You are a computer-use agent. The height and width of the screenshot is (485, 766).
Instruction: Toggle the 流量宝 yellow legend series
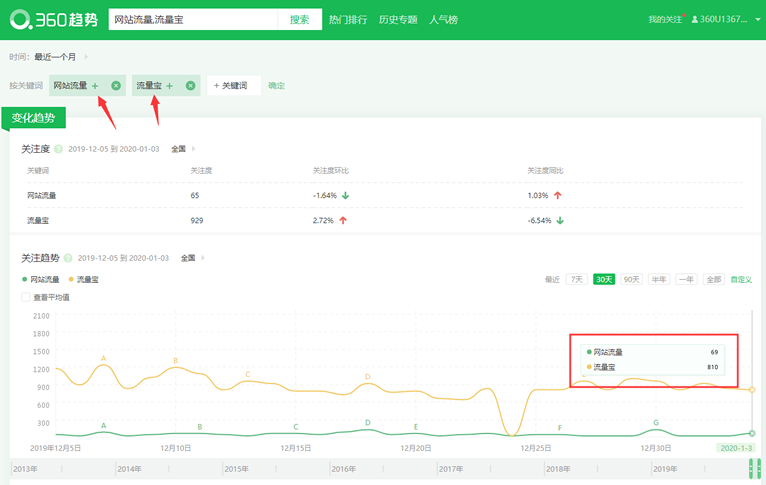pos(84,279)
